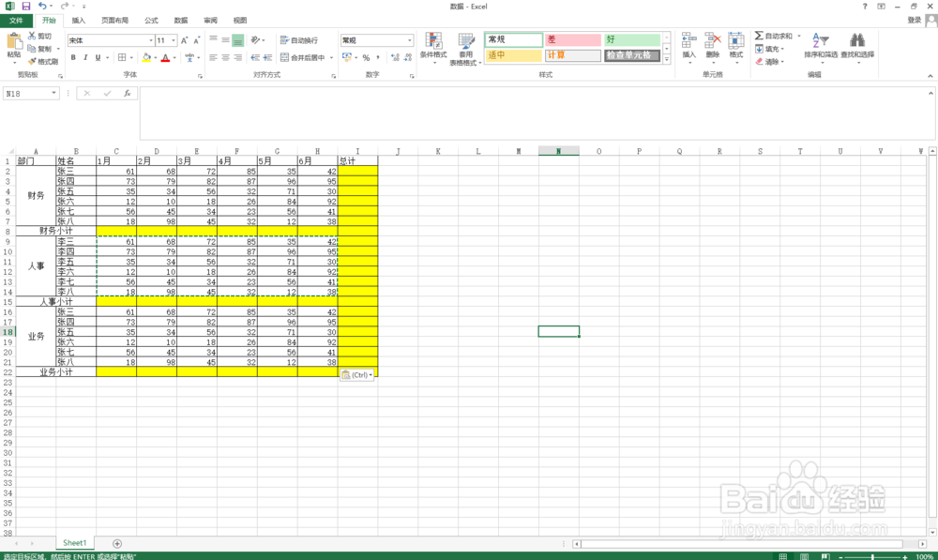Toggle align text right
This screenshot has height=560, width=938.
(x=238, y=57)
